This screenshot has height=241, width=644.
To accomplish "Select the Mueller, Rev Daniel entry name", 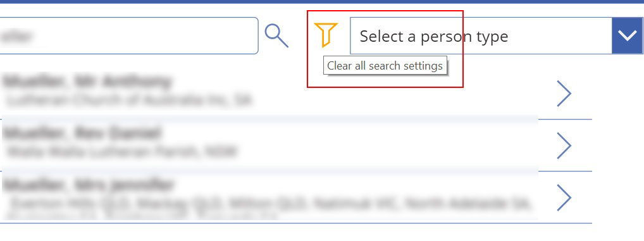I will coord(82,133).
